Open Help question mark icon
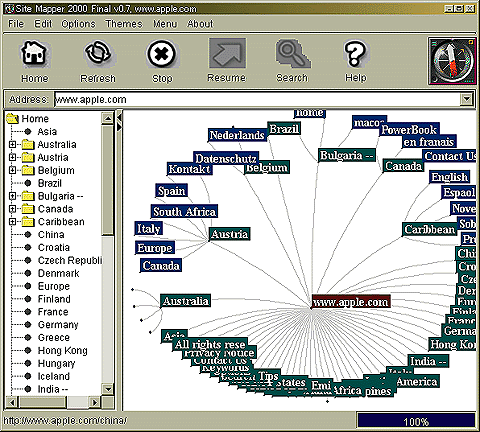Screen dimensions: 480x432 (355, 53)
